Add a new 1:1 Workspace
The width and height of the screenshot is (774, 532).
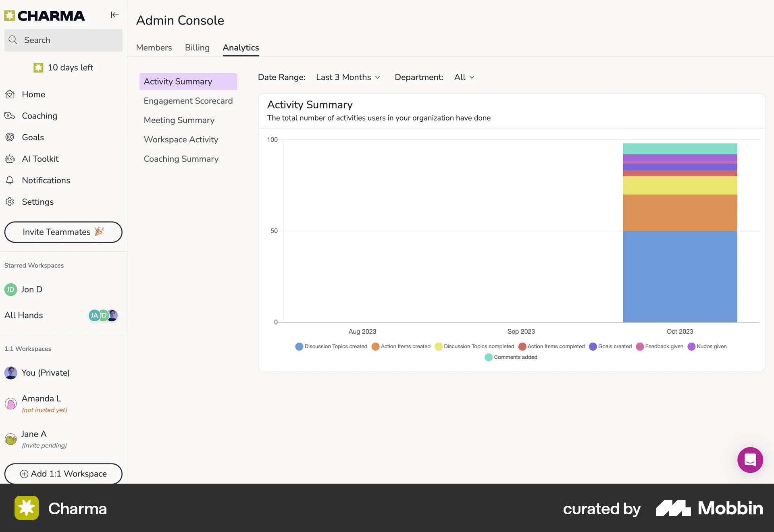coord(63,474)
